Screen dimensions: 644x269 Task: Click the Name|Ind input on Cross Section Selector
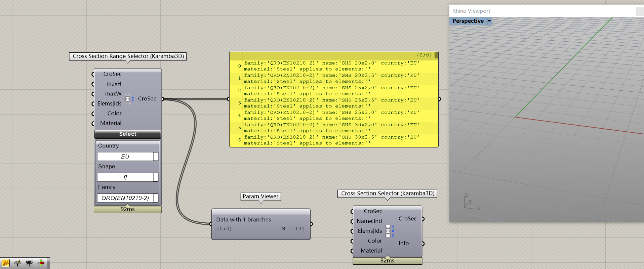click(369, 221)
